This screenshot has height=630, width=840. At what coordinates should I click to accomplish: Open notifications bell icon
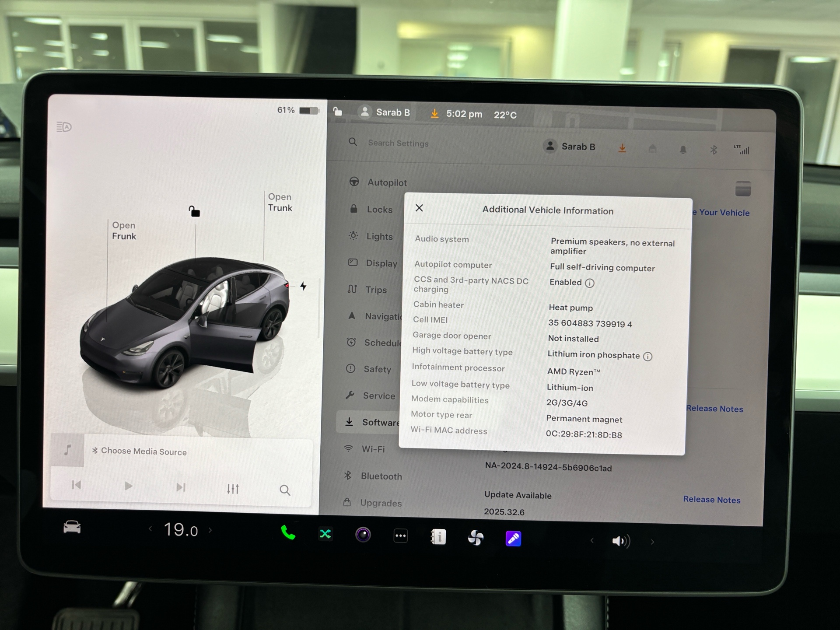[x=683, y=150]
